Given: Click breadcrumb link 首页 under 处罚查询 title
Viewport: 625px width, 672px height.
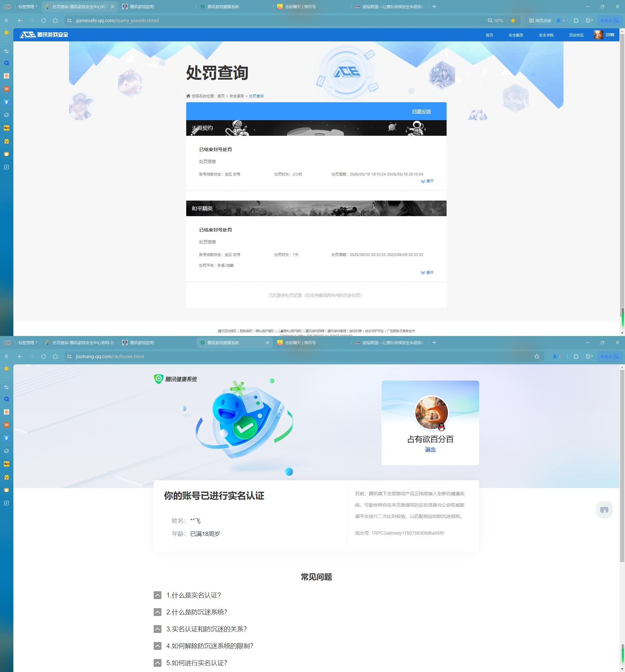Looking at the screenshot, I should (x=221, y=96).
